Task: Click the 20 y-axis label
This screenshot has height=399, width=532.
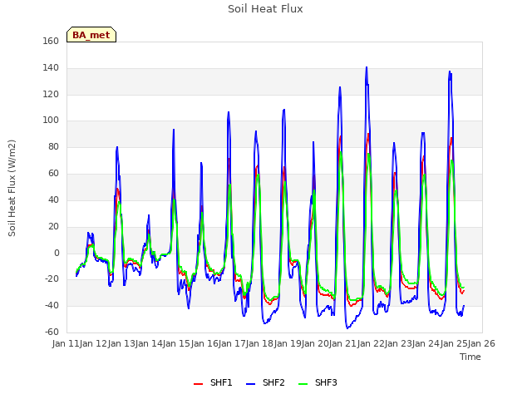Action: click(53, 226)
